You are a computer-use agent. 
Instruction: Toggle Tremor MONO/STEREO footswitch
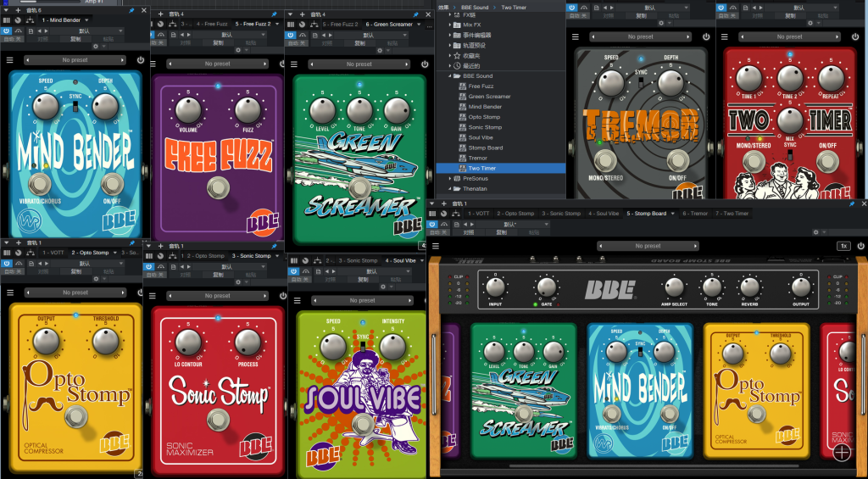click(x=605, y=161)
